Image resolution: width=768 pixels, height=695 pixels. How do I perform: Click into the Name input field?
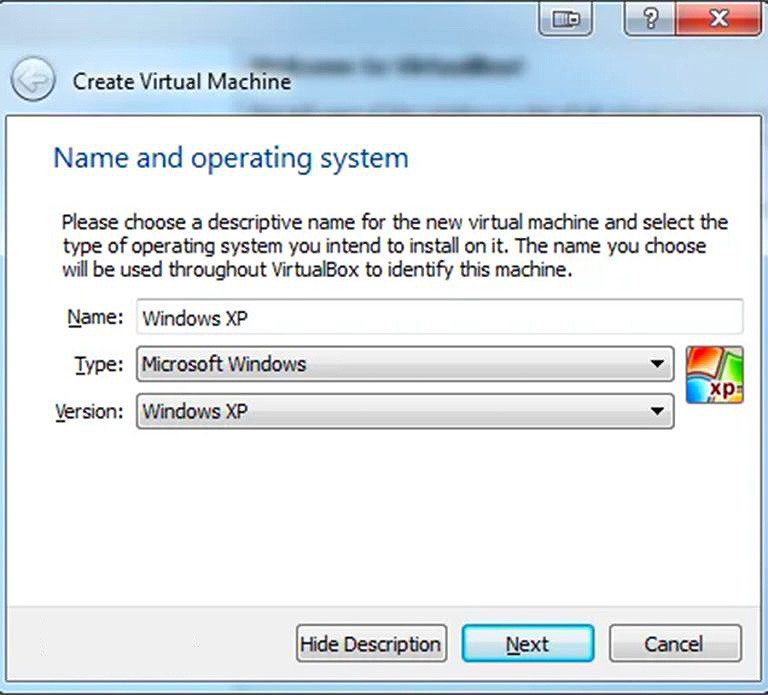440,317
